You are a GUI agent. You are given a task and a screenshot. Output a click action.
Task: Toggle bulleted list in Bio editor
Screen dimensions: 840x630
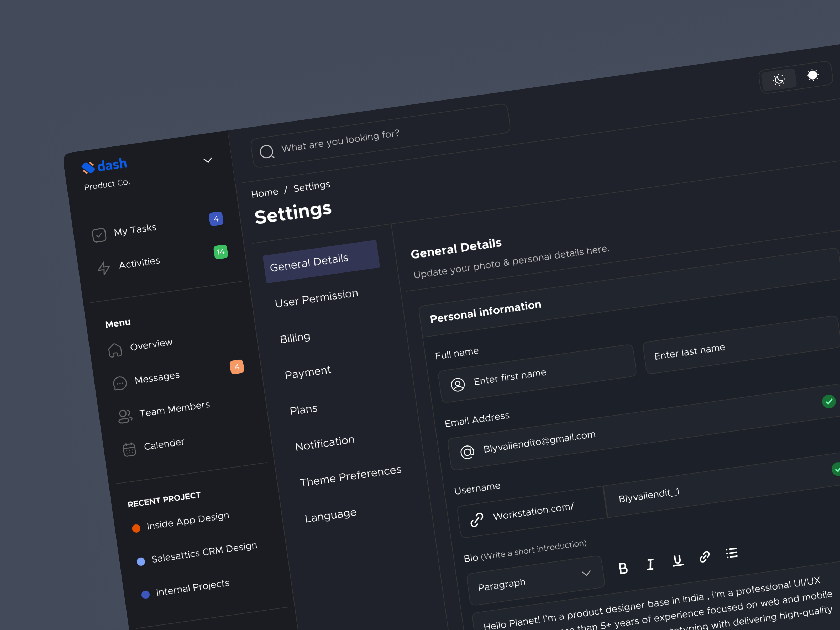pos(732,553)
